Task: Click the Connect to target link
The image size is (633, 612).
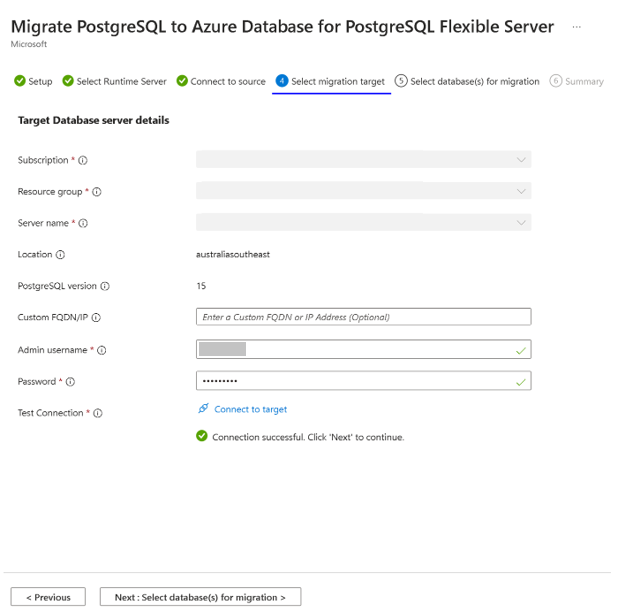Action: (251, 409)
